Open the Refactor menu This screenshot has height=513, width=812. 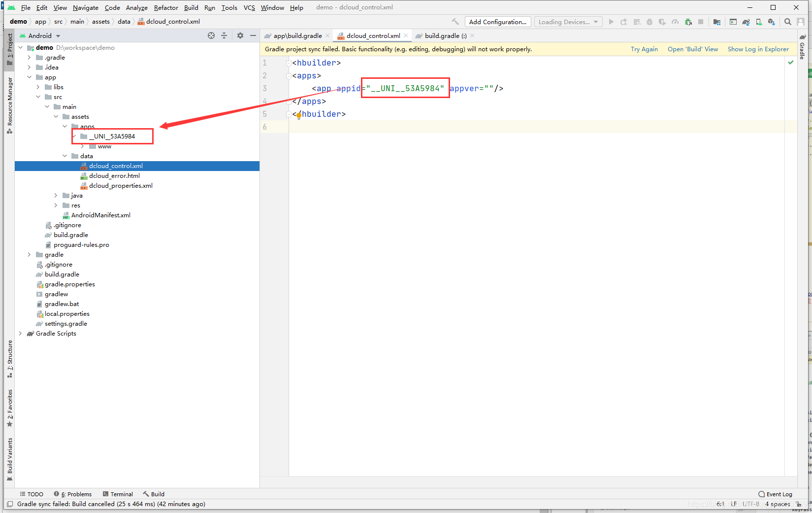tap(166, 7)
